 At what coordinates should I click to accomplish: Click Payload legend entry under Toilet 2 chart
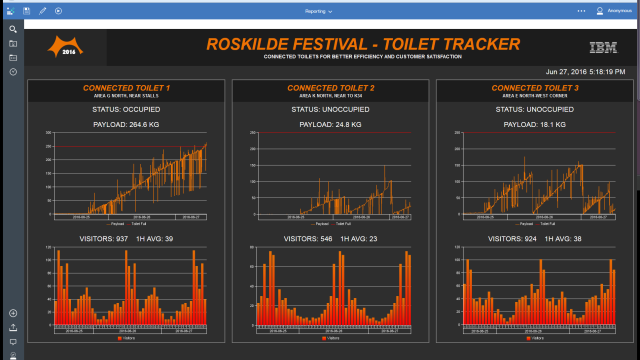[320, 224]
